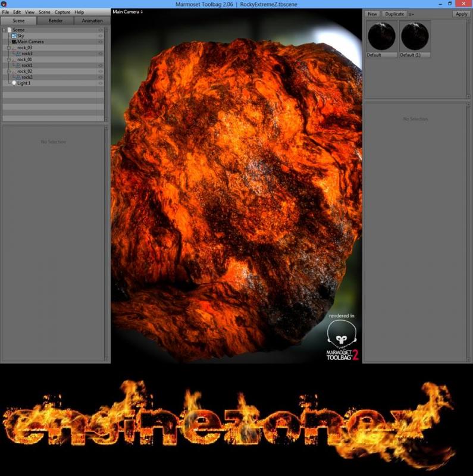The width and height of the screenshot is (473, 476).
Task: Select the 'rock_01' tree label
Action: click(x=24, y=59)
